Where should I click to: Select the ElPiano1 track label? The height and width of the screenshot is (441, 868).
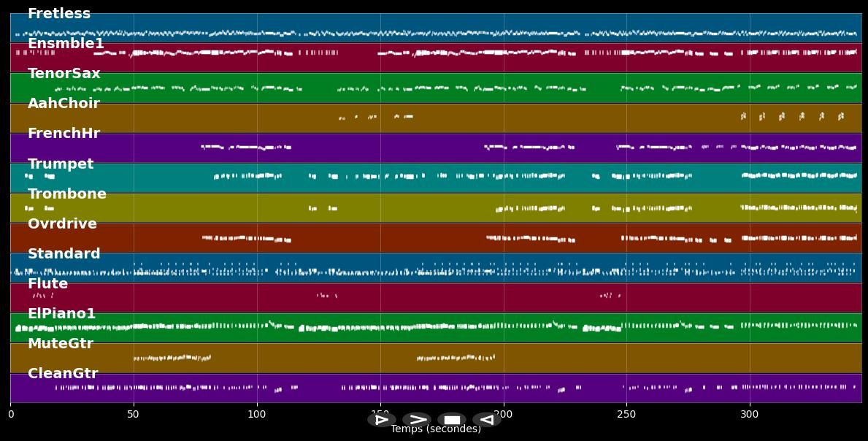[62, 314]
